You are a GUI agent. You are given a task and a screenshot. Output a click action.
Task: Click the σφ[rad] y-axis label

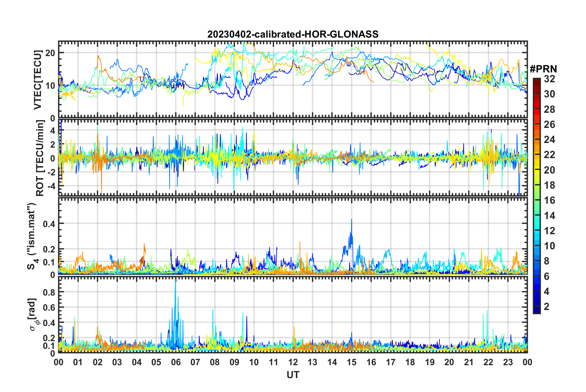pyautogui.click(x=33, y=315)
